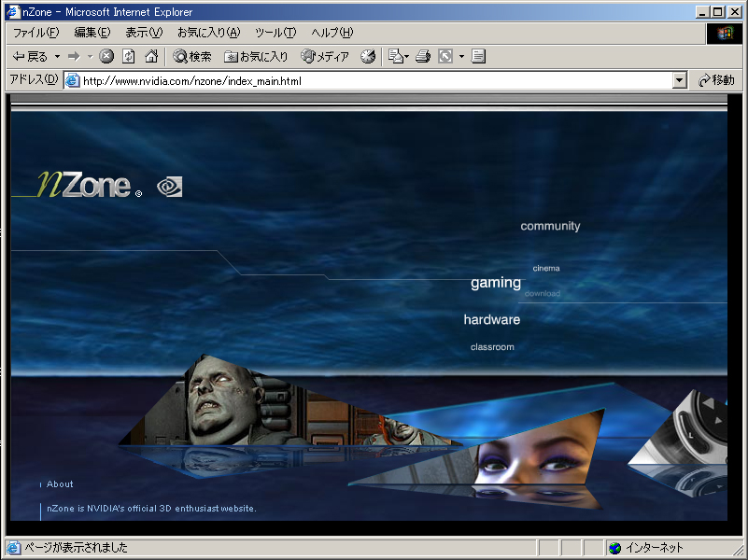This screenshot has width=748, height=560.
Task: Click the Mail toolbar icon
Action: click(395, 57)
